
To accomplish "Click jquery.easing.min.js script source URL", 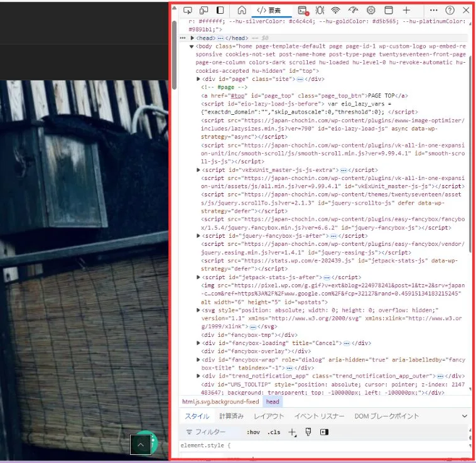I will tap(332, 248).
